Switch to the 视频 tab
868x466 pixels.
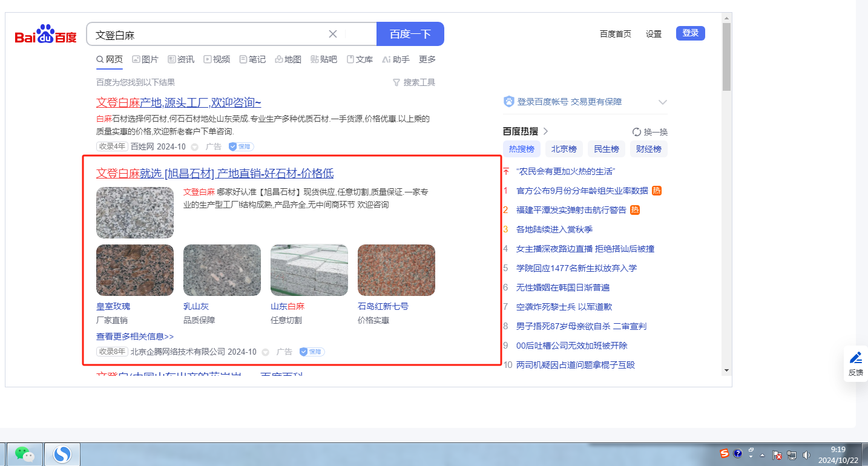point(217,59)
